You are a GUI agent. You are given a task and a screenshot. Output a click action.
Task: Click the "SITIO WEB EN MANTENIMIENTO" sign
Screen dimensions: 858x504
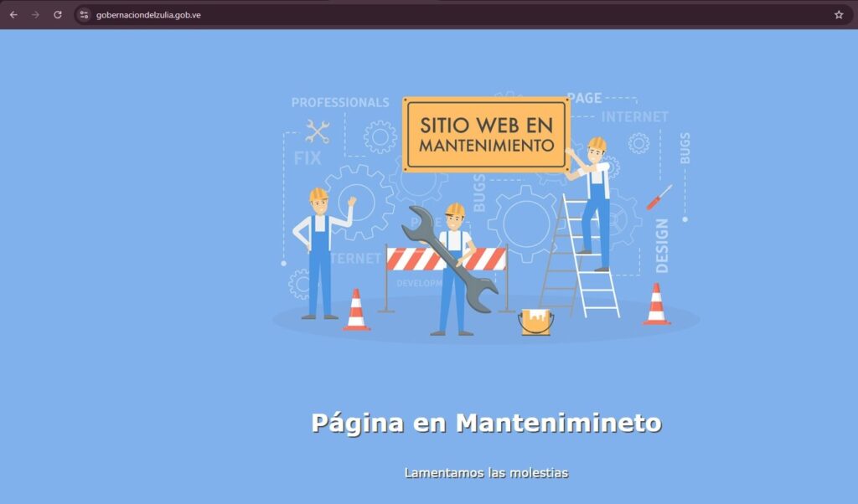[x=486, y=134]
